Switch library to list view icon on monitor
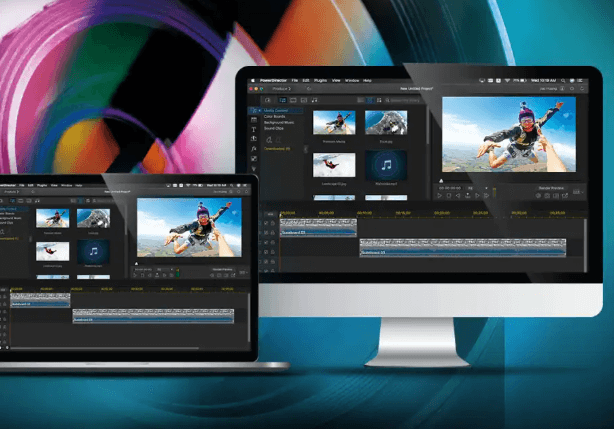614x429 pixels. click(x=361, y=100)
